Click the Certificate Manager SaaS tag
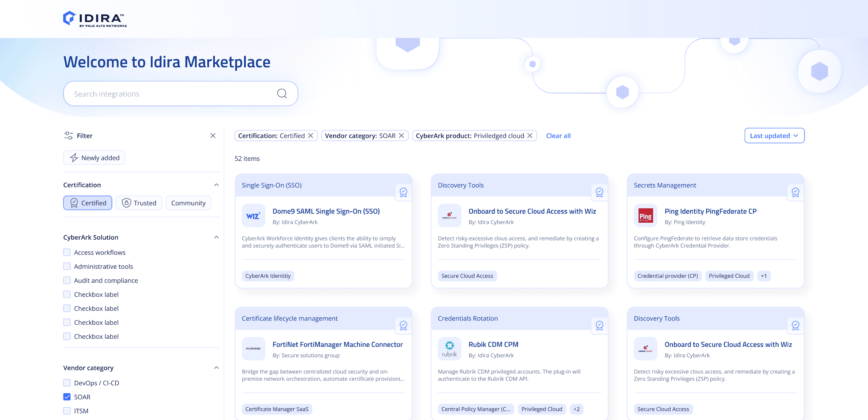 (x=277, y=409)
